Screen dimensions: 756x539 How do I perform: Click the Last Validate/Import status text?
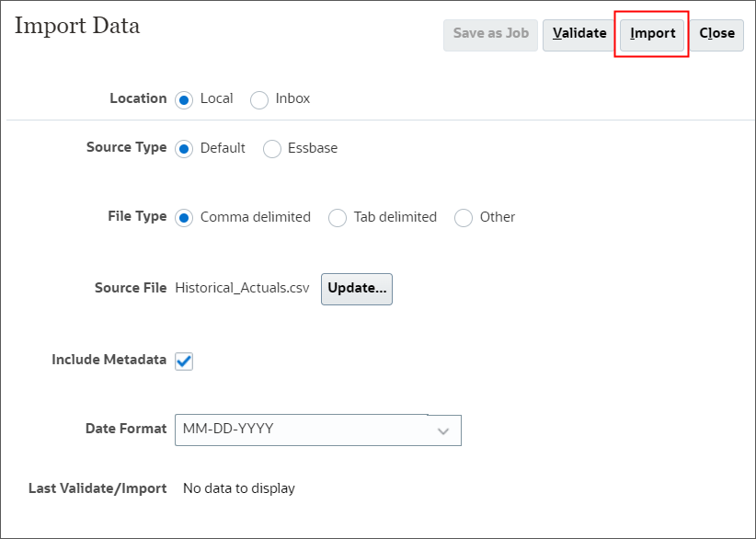238,488
